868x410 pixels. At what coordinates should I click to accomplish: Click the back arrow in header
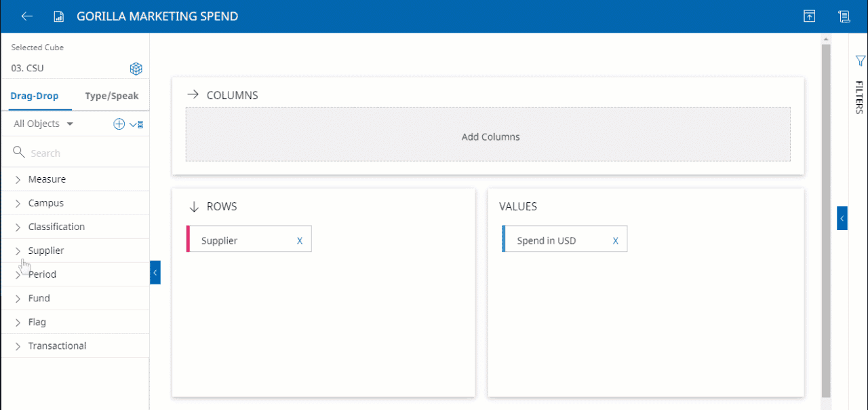click(27, 16)
